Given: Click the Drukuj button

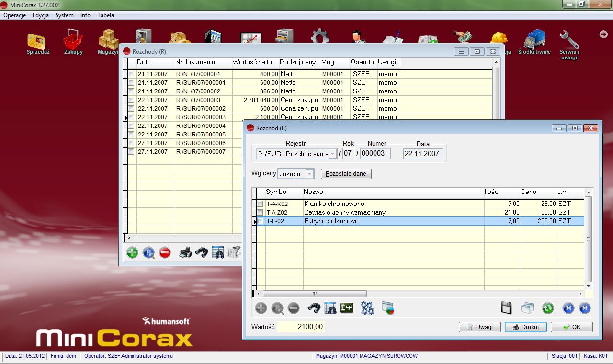Looking at the screenshot, I should click(526, 327).
